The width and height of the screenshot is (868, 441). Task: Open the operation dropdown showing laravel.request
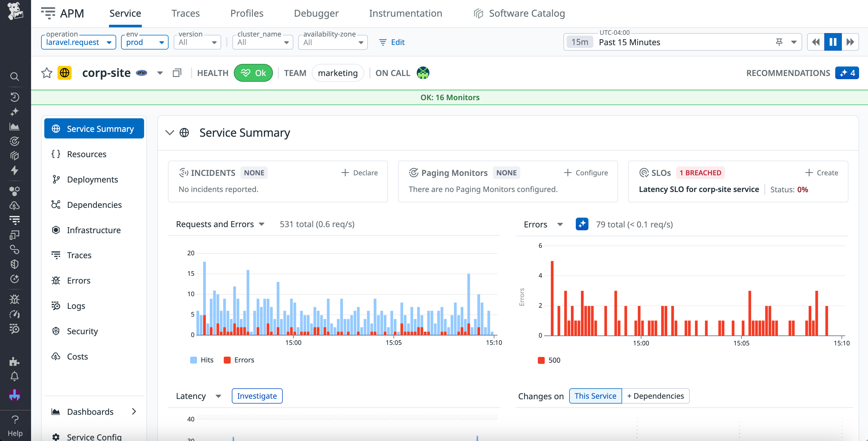pos(78,42)
